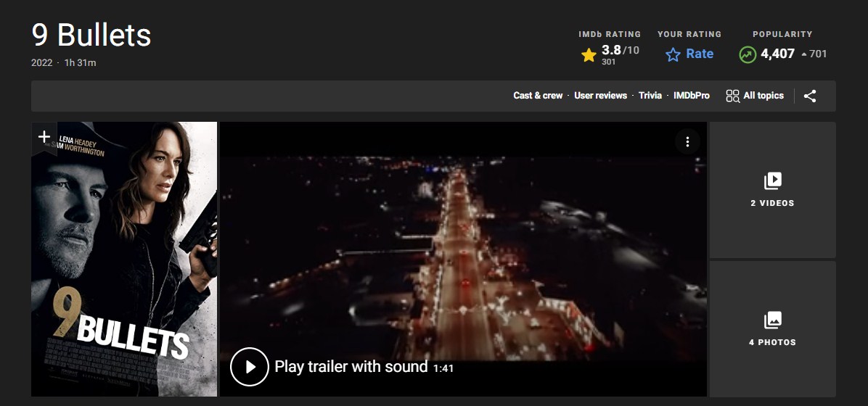Click the 1h 31m runtime
Viewport: 868px width, 406px height.
click(81, 63)
